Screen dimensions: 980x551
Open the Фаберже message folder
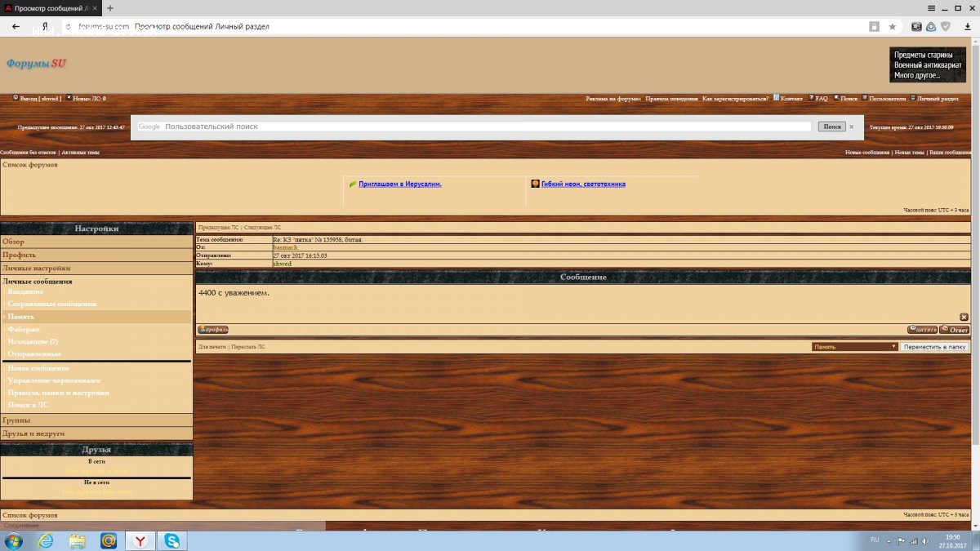[x=24, y=329]
